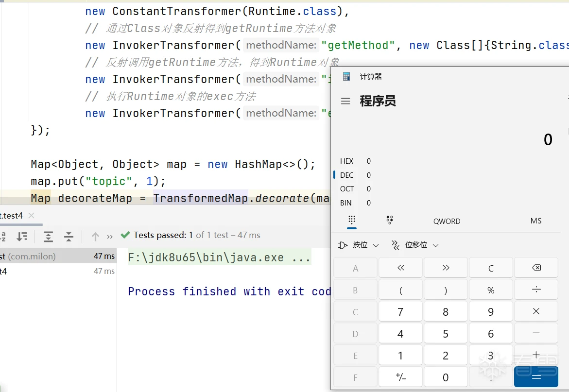
Task: Click the open parenthesis key
Action: click(x=400, y=290)
